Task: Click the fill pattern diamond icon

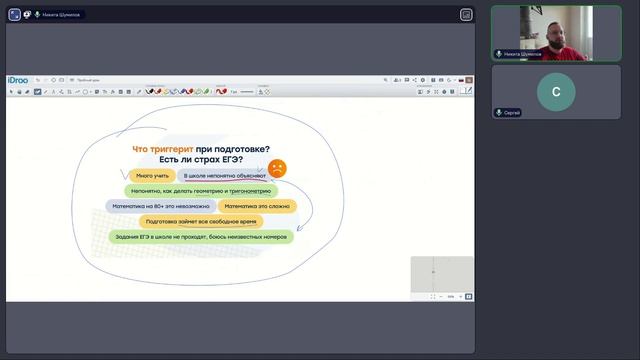Action: (x=267, y=92)
